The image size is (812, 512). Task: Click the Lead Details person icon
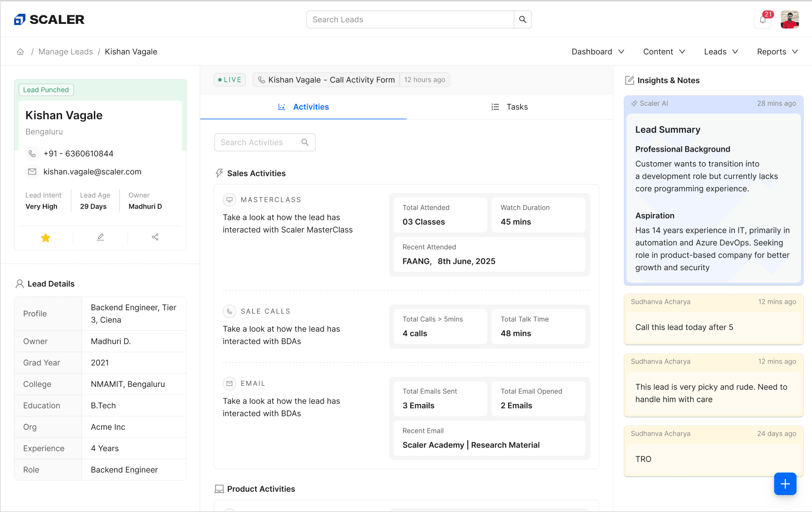click(20, 284)
